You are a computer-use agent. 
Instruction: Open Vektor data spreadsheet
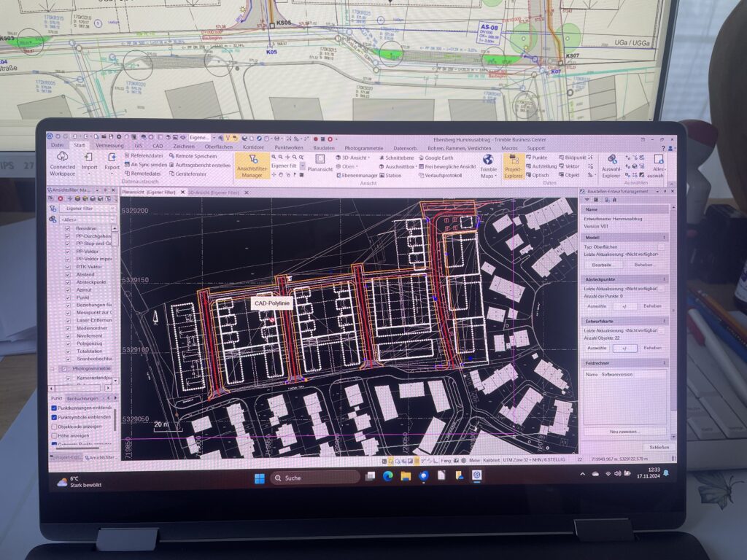pos(569,167)
